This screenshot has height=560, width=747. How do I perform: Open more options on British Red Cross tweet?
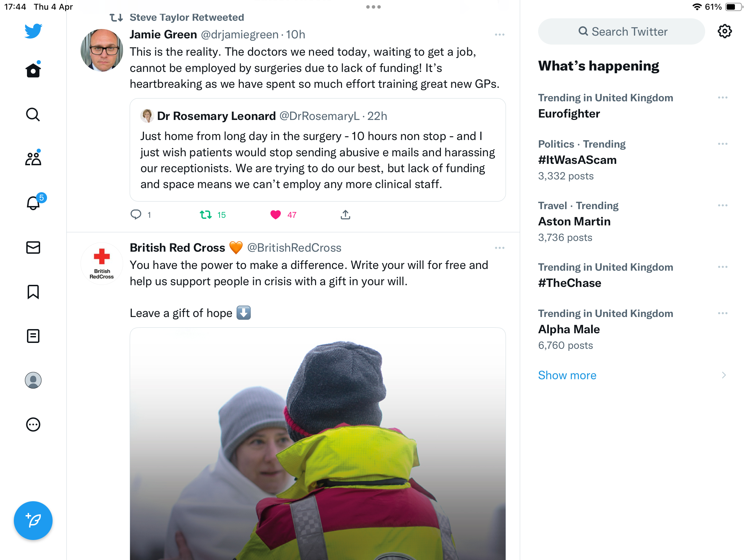tap(500, 248)
